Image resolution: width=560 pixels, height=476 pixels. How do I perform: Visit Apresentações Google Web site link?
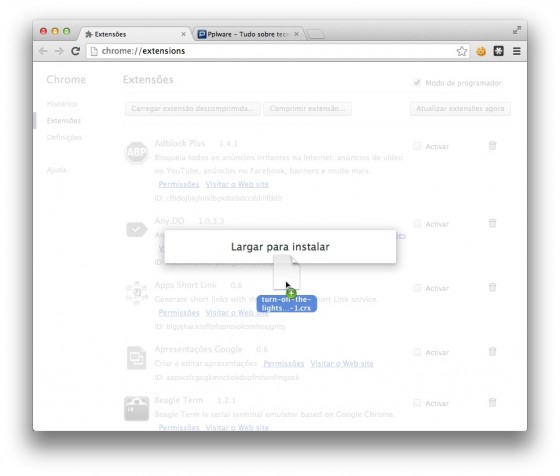(x=342, y=364)
